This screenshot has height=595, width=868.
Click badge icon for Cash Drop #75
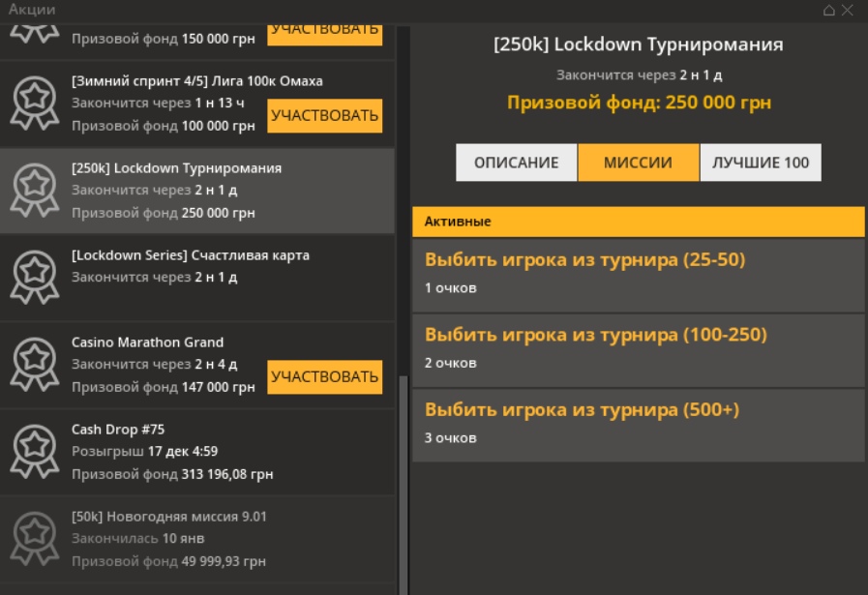point(35,451)
